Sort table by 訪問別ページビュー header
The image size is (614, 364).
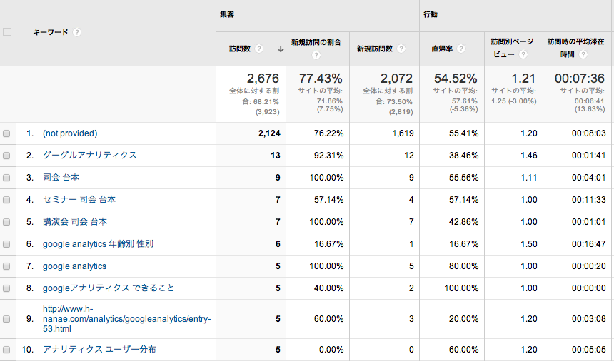click(512, 48)
